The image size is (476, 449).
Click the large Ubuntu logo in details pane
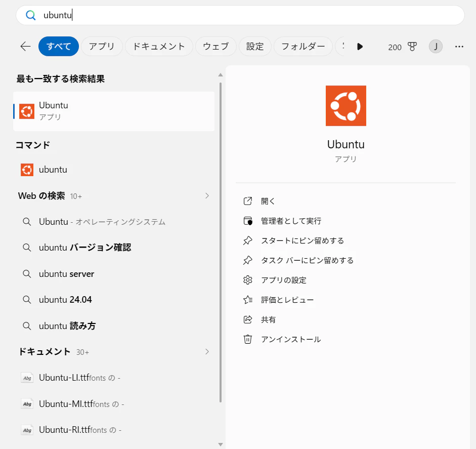click(x=346, y=106)
